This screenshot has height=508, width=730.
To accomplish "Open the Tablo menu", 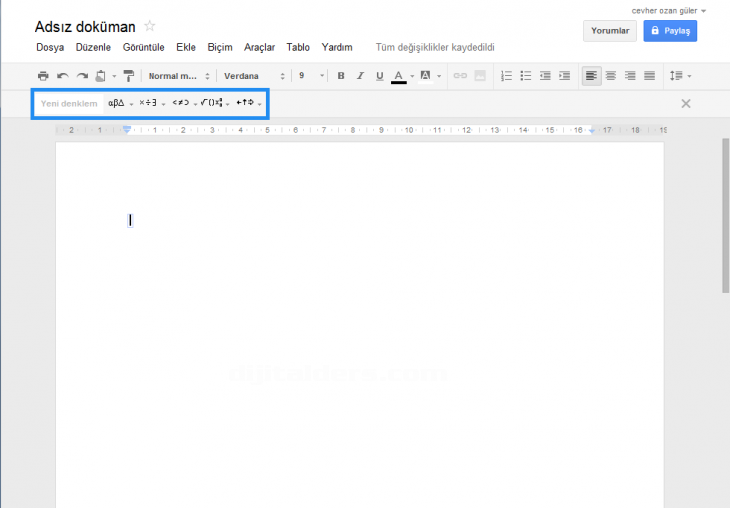I will click(298, 47).
